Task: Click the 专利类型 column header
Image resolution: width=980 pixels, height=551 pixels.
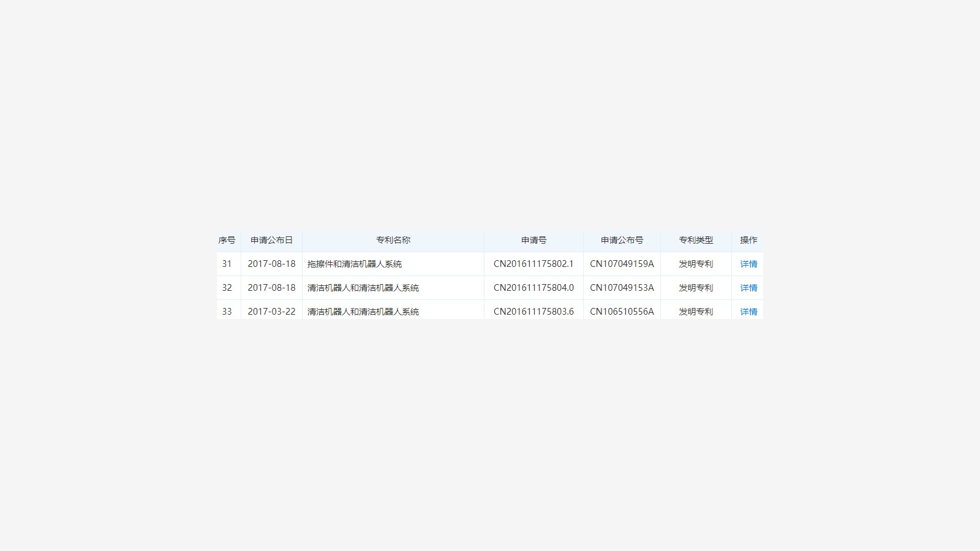Action: (696, 240)
